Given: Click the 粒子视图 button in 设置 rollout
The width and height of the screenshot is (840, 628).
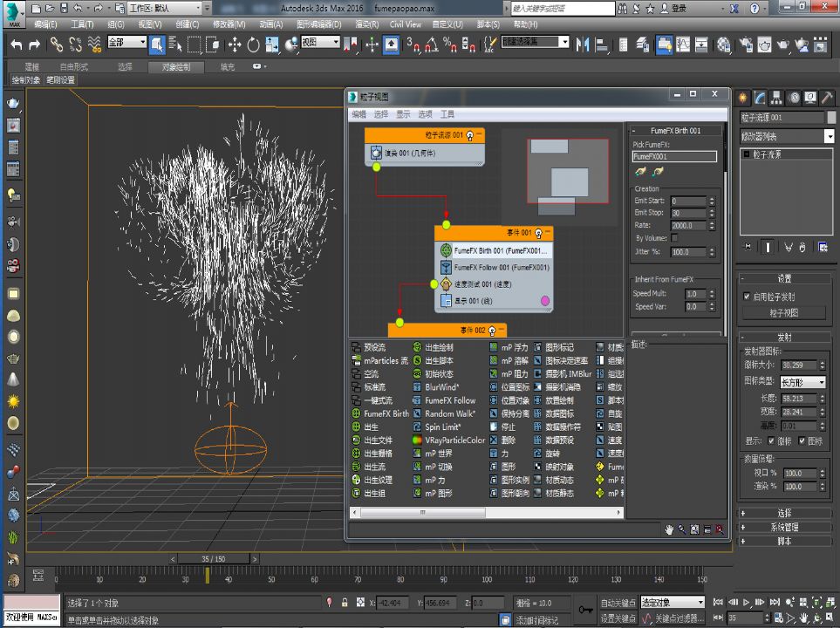Looking at the screenshot, I should (784, 312).
